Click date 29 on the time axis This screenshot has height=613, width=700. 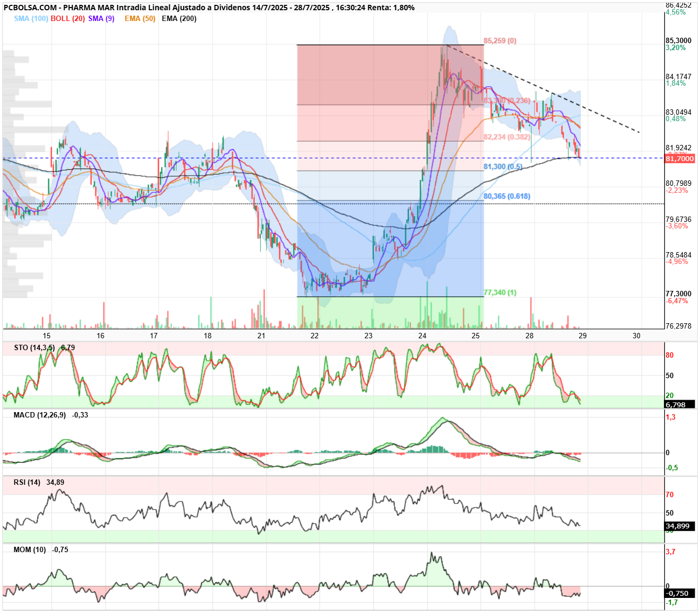[x=583, y=336]
